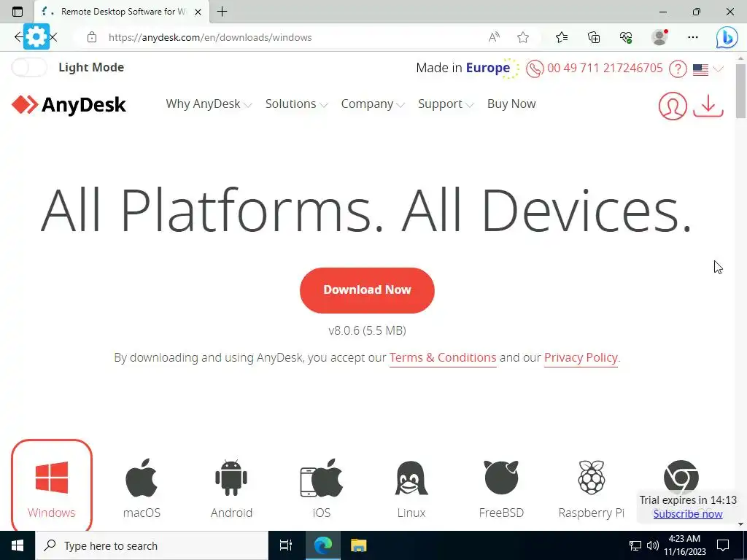The image size is (747, 560).
Task: Open the Privacy Policy link
Action: tap(581, 357)
